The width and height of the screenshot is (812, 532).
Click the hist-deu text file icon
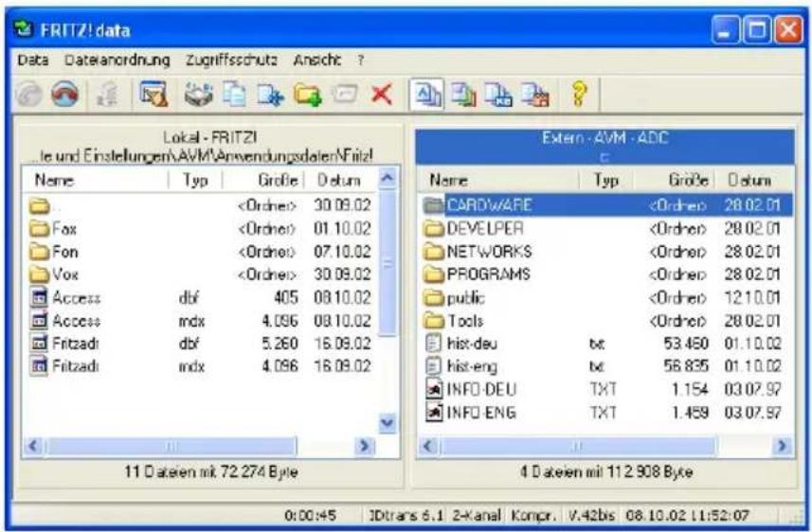pyautogui.click(x=433, y=344)
